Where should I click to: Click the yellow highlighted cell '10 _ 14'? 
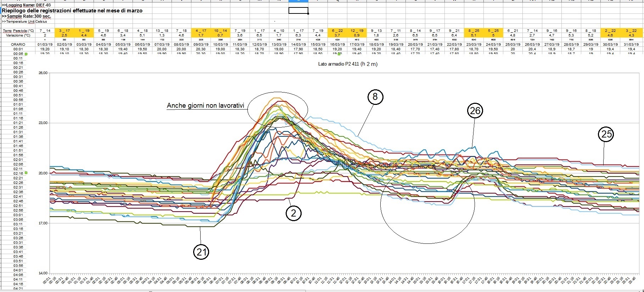(x=220, y=31)
